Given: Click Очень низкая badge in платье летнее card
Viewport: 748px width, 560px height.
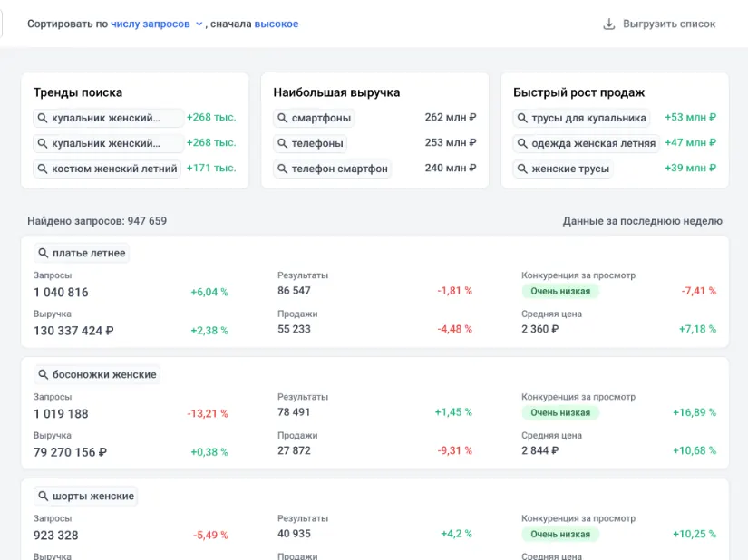Looking at the screenshot, I should click(560, 291).
